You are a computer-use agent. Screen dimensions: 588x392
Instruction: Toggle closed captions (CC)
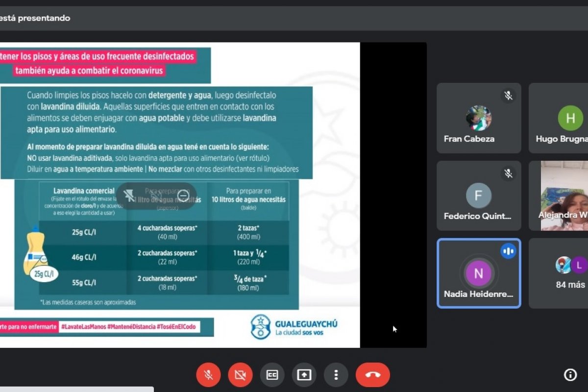272,375
